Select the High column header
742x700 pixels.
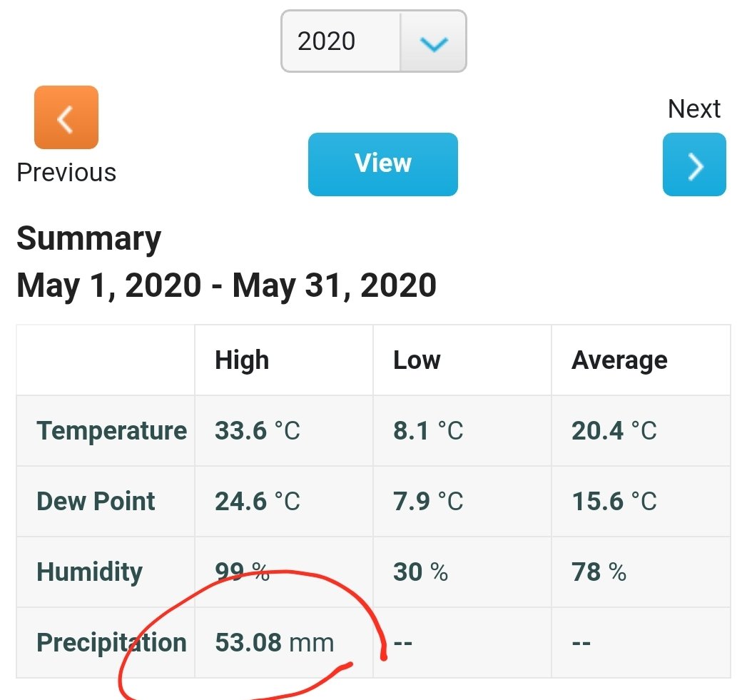click(x=242, y=360)
